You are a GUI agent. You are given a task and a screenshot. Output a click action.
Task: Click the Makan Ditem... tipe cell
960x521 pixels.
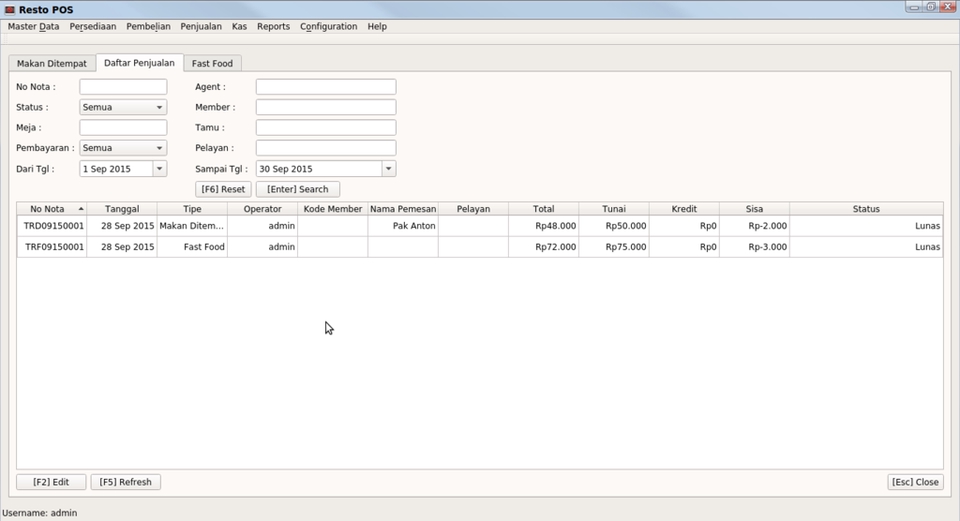(x=192, y=226)
